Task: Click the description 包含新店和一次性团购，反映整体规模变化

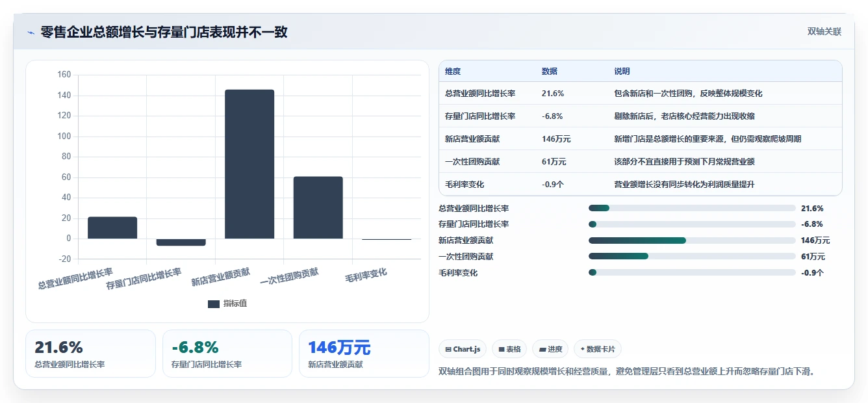Action: click(689, 94)
